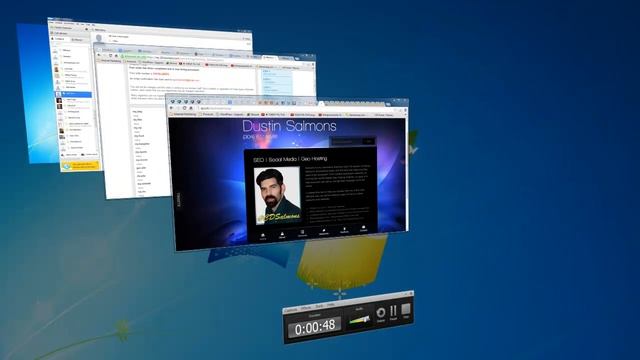Pause the recording in the recorder window

click(393, 313)
